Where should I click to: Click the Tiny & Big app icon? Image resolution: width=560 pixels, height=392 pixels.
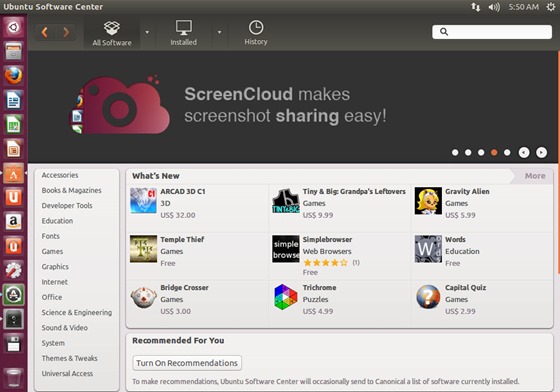click(286, 201)
